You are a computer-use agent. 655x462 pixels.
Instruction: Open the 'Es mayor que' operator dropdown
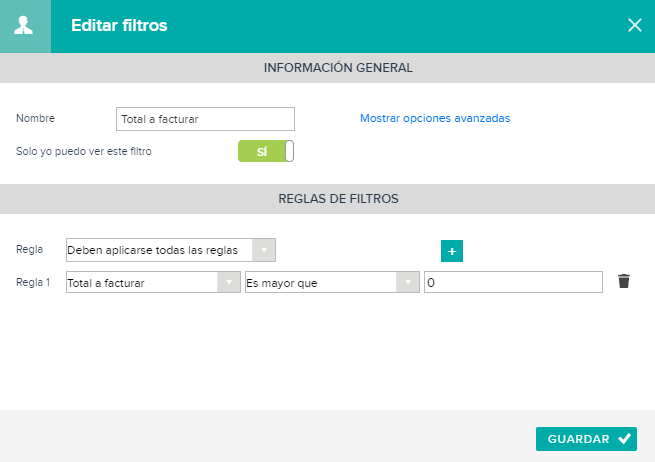(332, 282)
